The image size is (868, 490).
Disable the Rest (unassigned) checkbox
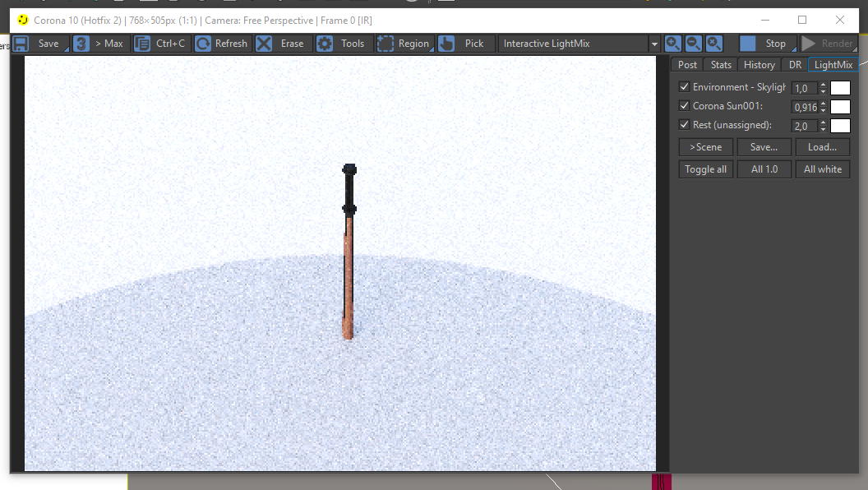(684, 125)
